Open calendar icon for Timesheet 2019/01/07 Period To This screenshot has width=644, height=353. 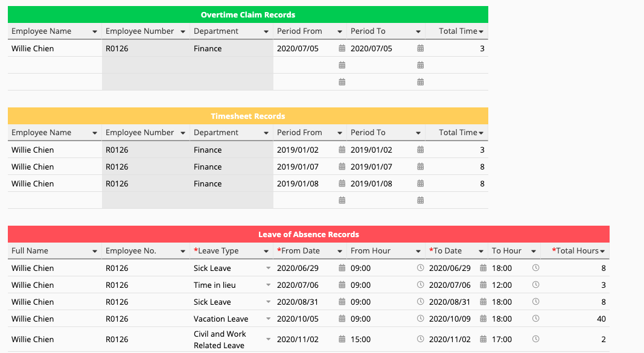pyautogui.click(x=421, y=167)
